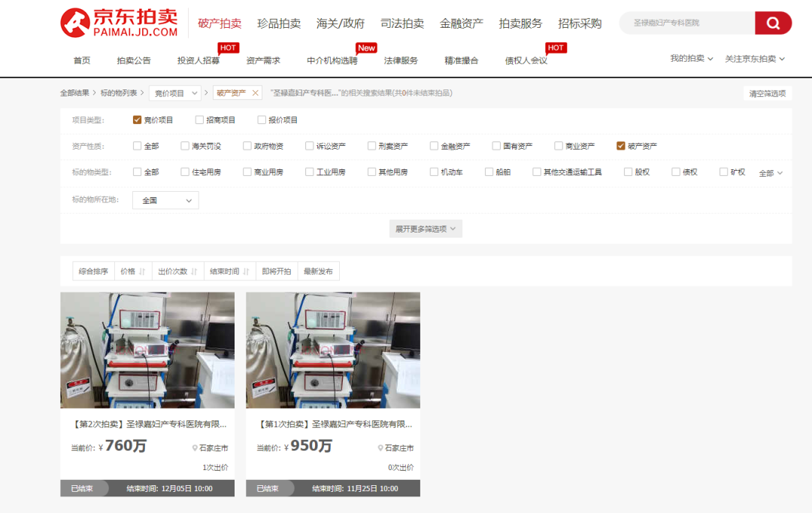This screenshot has width=812, height=513.
Task: Check the 住宅用房 checkbox
Action: pyautogui.click(x=185, y=172)
